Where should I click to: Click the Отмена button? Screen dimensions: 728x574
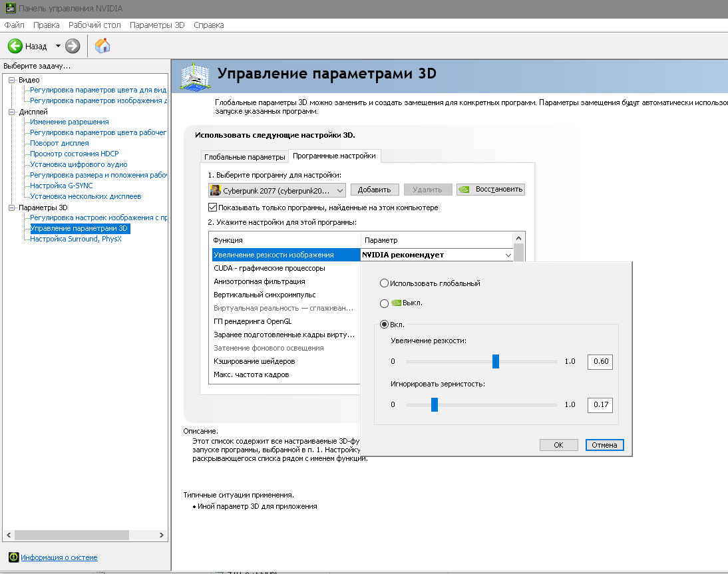pos(604,445)
